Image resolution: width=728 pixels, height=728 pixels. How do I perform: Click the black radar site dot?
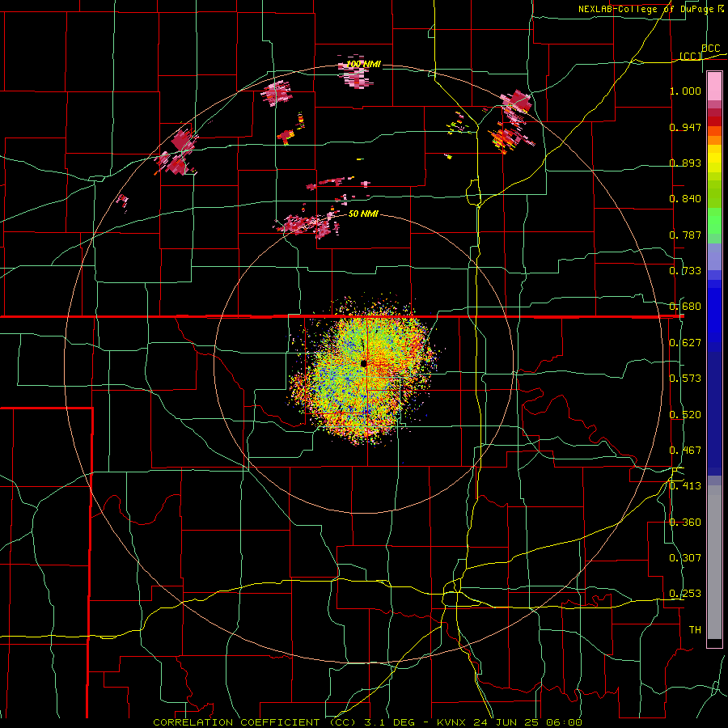tap(364, 363)
